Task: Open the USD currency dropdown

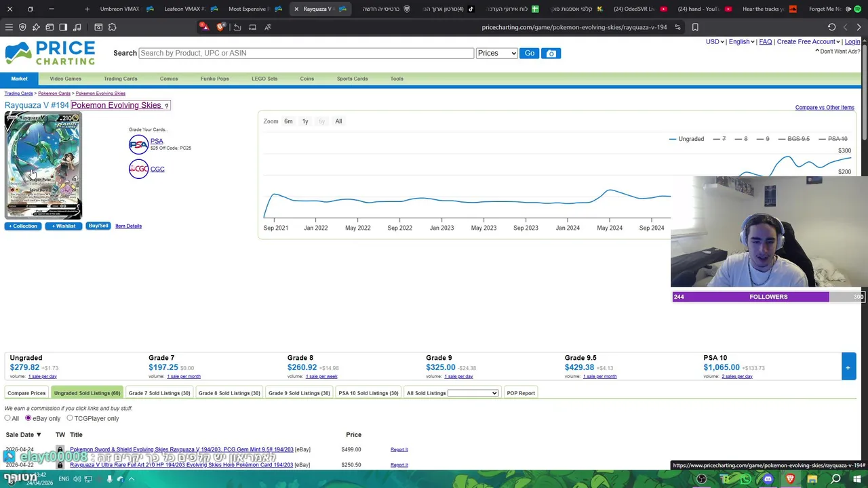Action: (715, 41)
